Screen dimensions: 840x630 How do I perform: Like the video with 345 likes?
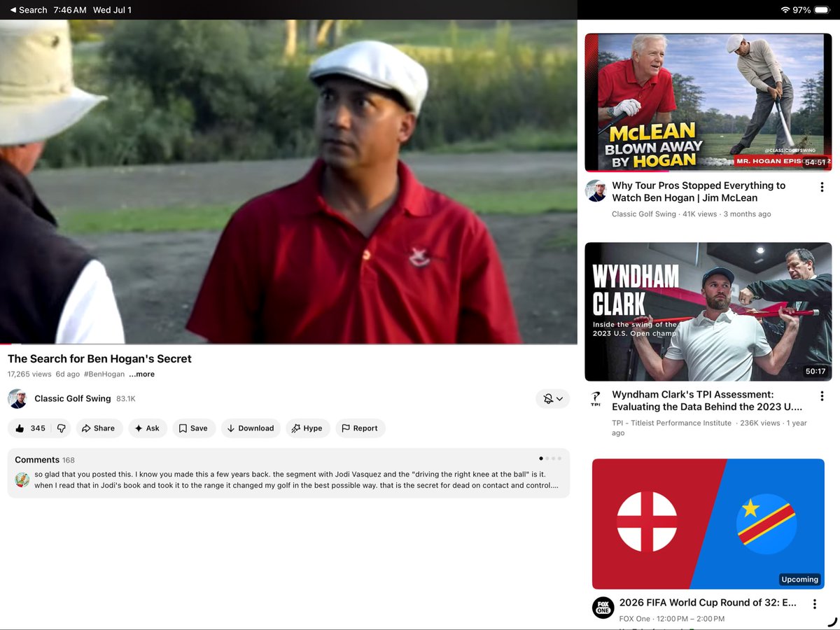pos(29,428)
